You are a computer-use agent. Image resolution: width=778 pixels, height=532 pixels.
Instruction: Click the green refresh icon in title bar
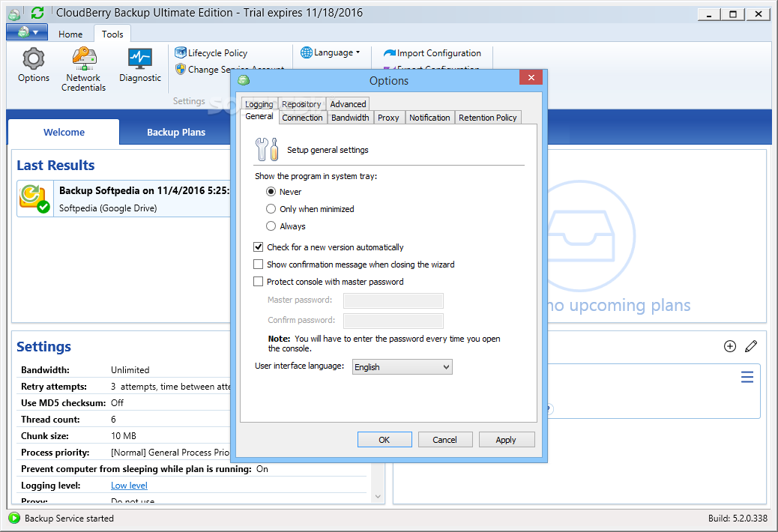37,13
